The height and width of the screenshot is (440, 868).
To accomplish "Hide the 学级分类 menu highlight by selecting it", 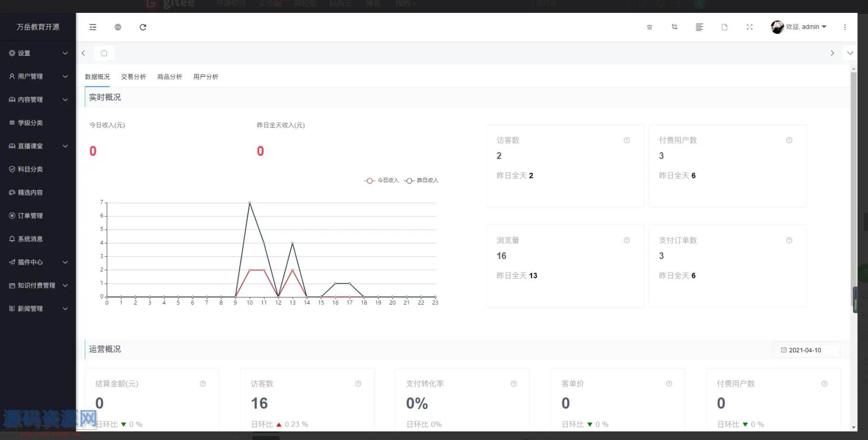I will point(31,123).
